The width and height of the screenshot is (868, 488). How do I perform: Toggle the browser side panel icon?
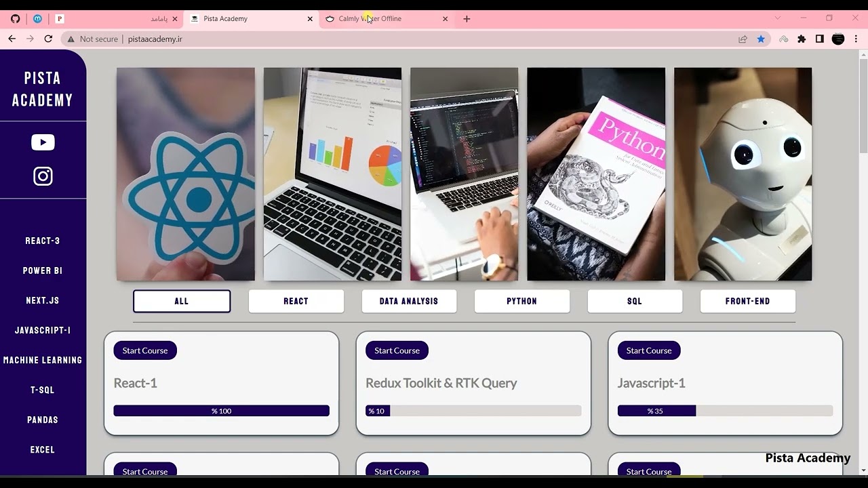point(819,39)
